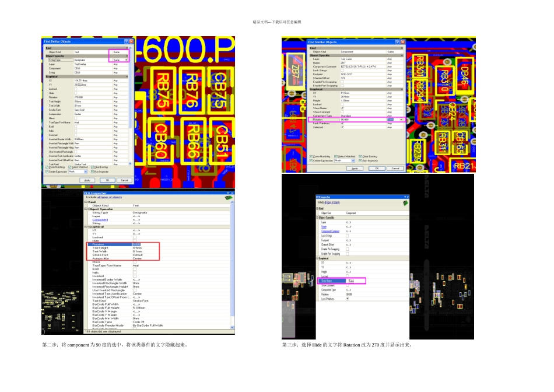
Task: Click Cancel in Component-kind Find Similar Objects dialog
Action: point(395,169)
